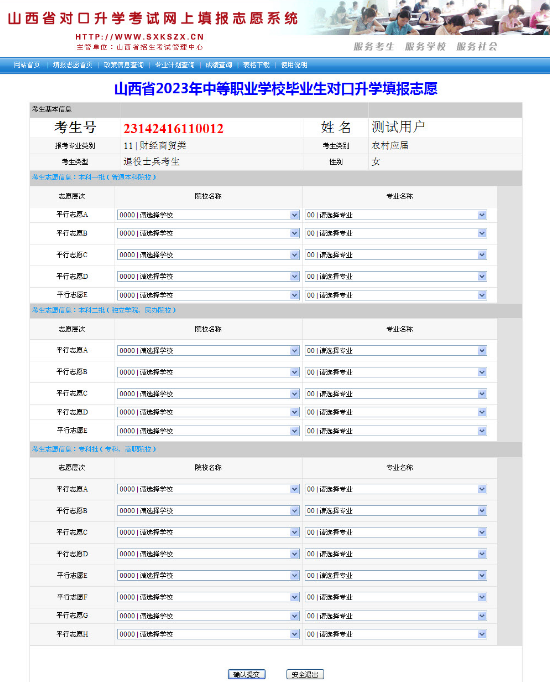Open 本科二批 平行志愿A school dropdown

point(208,351)
